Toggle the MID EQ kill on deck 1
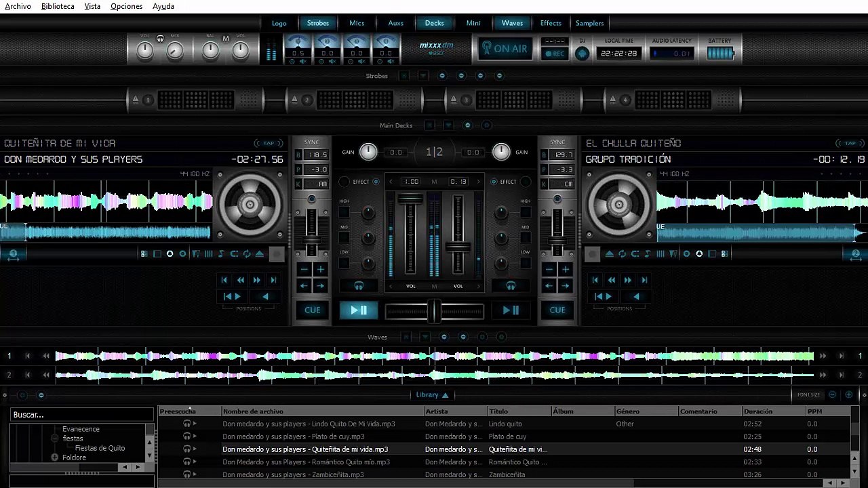 click(344, 237)
